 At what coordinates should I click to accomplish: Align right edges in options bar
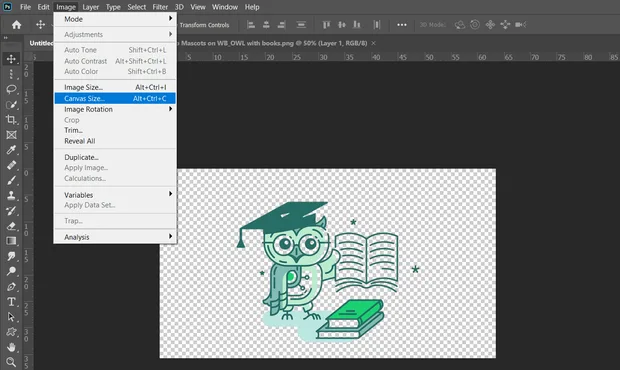[x=281, y=25]
